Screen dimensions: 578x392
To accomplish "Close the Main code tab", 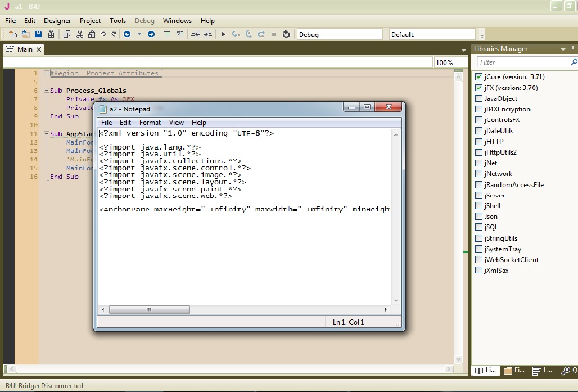I will pyautogui.click(x=39, y=49).
